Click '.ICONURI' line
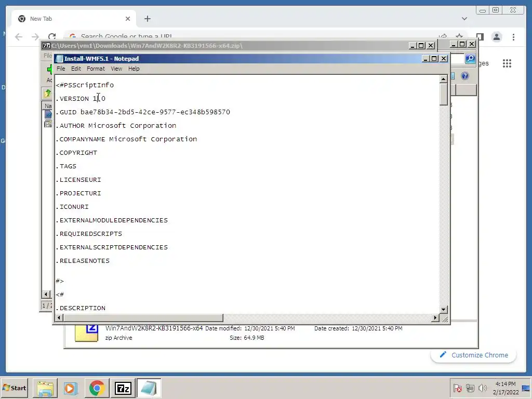Image resolution: width=532 pixels, height=399 pixels. pos(72,207)
